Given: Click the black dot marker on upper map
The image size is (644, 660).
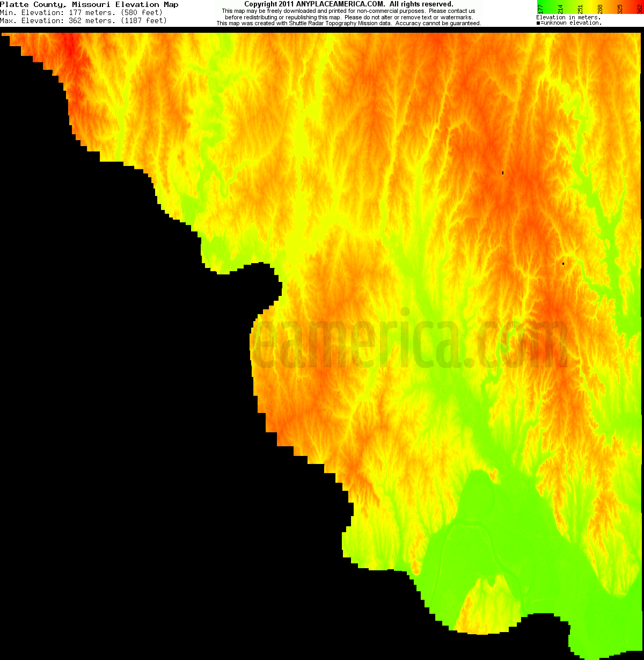Looking at the screenshot, I should click(x=503, y=172).
